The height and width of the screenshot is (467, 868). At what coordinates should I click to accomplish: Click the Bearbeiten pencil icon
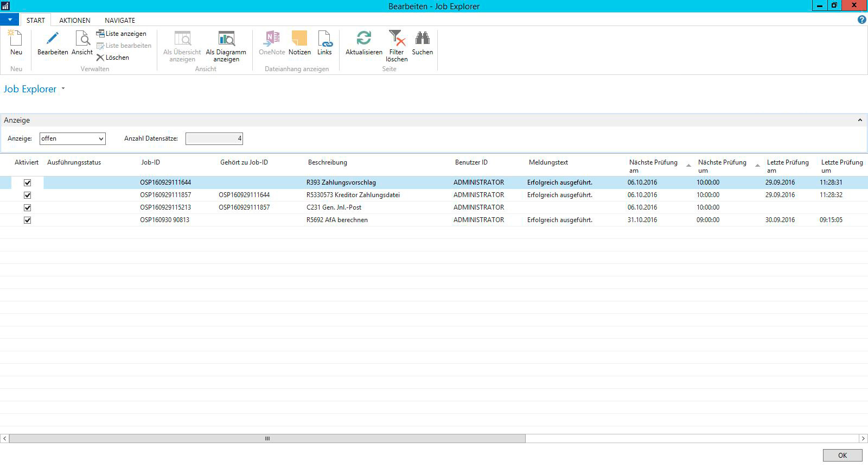53,39
